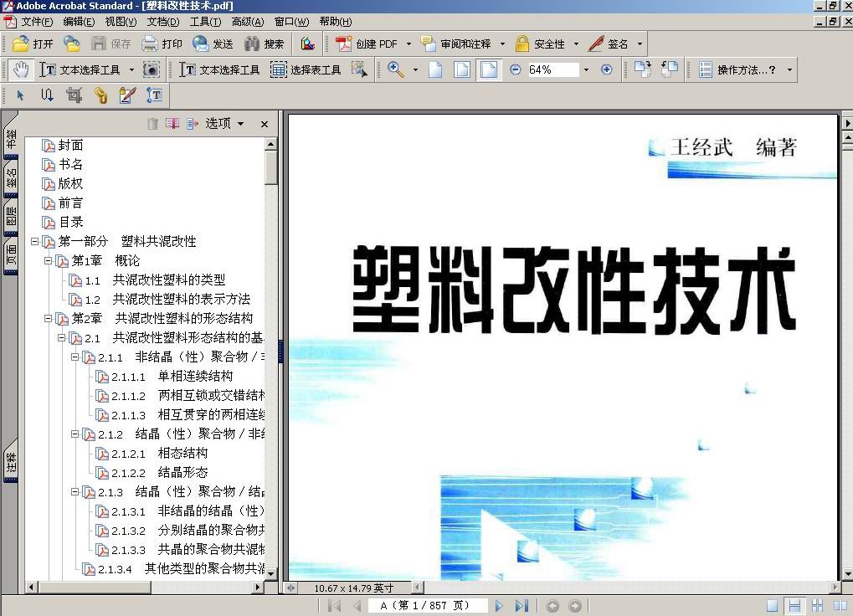Click the 签名 pen button

[x=609, y=44]
